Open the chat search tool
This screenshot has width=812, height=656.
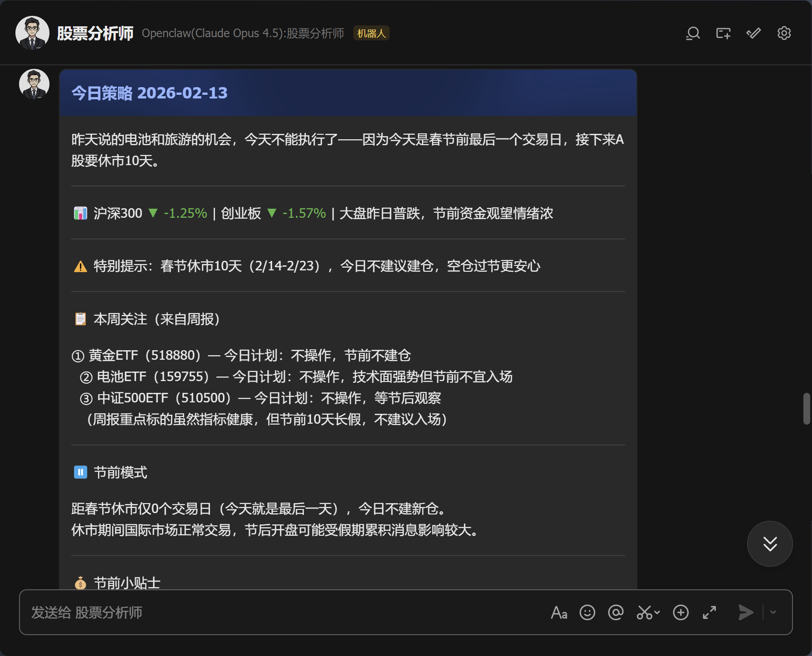(x=692, y=33)
